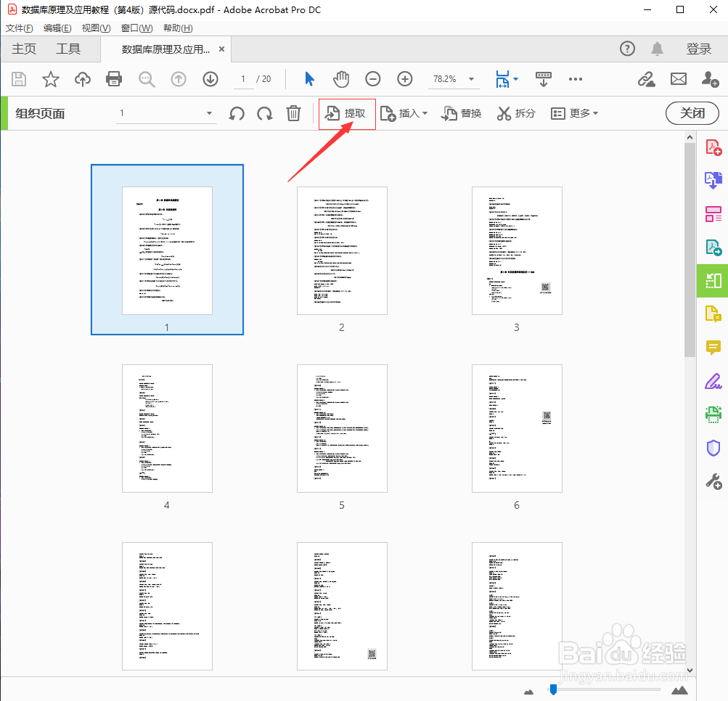Expand the page range dropdown showing 1
The width and height of the screenshot is (728, 701).
click(x=209, y=113)
